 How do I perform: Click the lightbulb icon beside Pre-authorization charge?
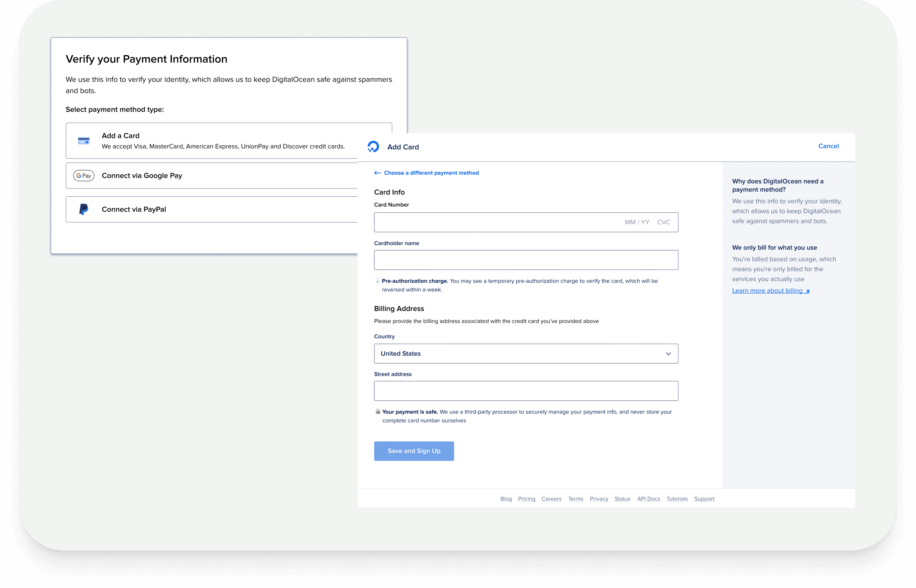[x=377, y=281]
